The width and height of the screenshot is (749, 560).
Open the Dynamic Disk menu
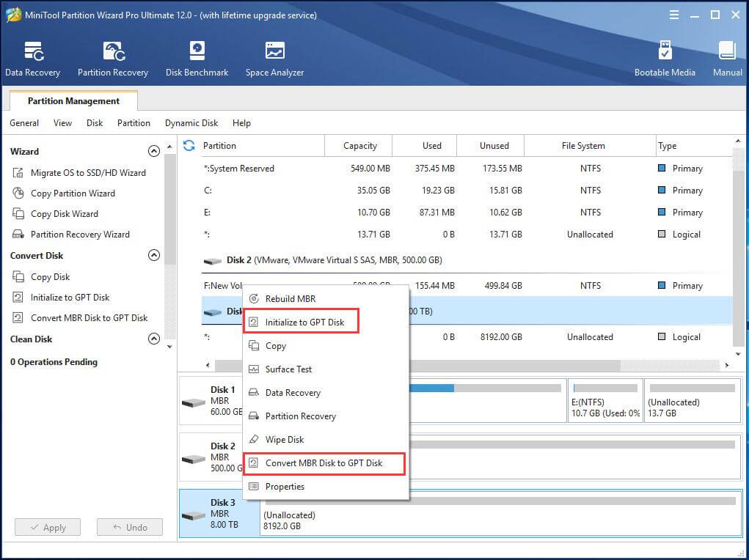click(191, 123)
